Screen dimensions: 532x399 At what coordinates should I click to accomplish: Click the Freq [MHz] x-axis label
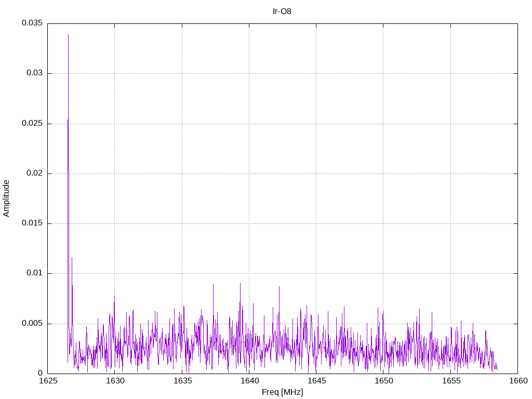point(282,392)
